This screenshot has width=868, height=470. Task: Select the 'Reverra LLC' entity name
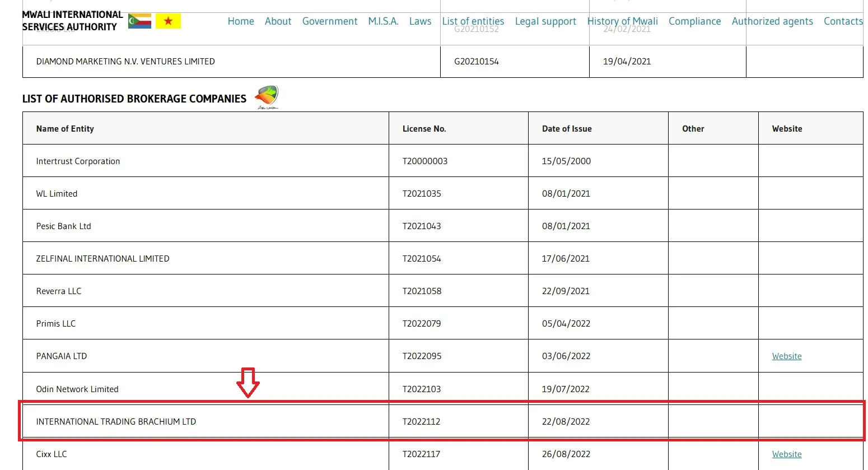click(x=59, y=291)
